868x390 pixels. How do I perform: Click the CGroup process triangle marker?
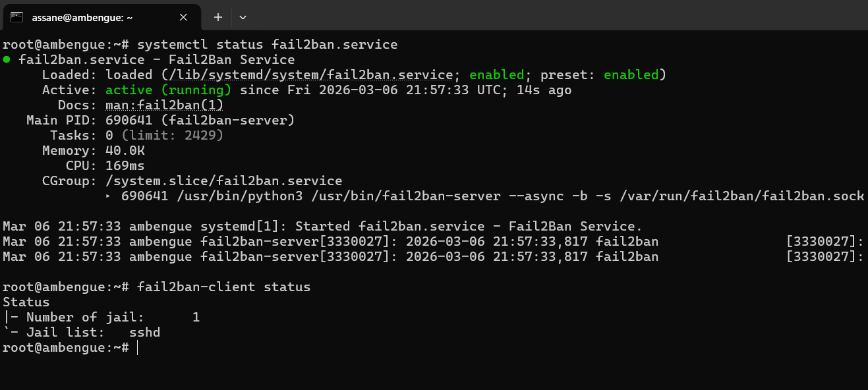pyautogui.click(x=109, y=196)
